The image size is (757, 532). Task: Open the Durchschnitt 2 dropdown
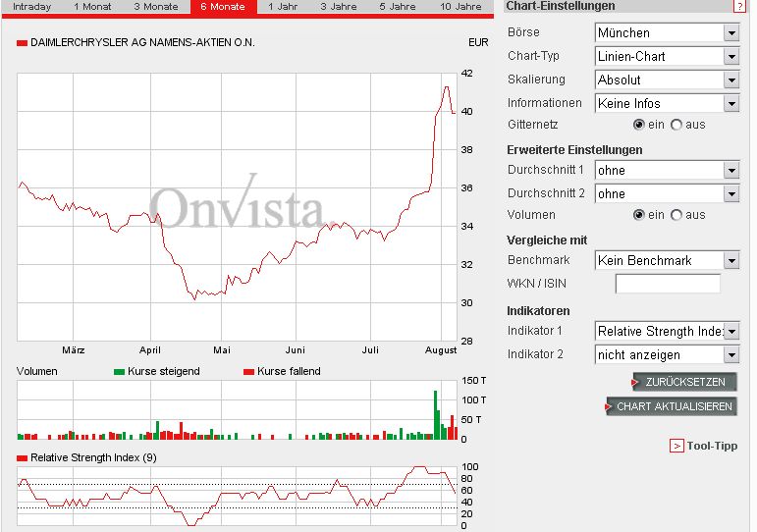tap(668, 193)
